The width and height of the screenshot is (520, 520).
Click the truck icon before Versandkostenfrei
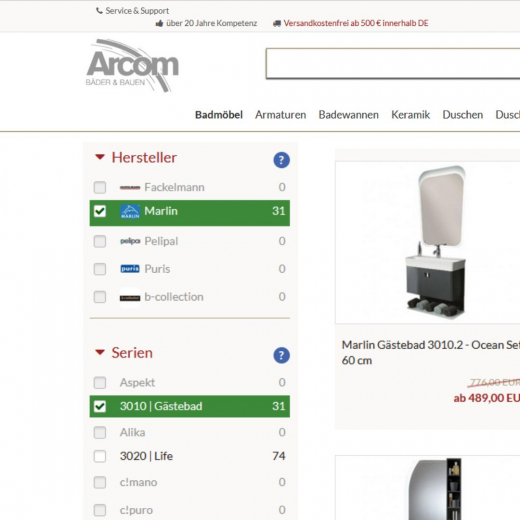pyautogui.click(x=277, y=23)
